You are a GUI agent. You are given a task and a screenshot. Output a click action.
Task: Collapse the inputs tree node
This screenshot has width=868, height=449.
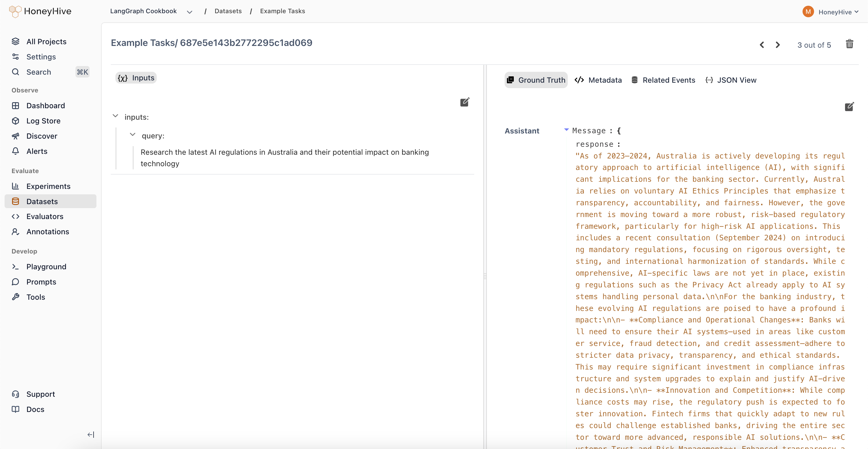[115, 116]
